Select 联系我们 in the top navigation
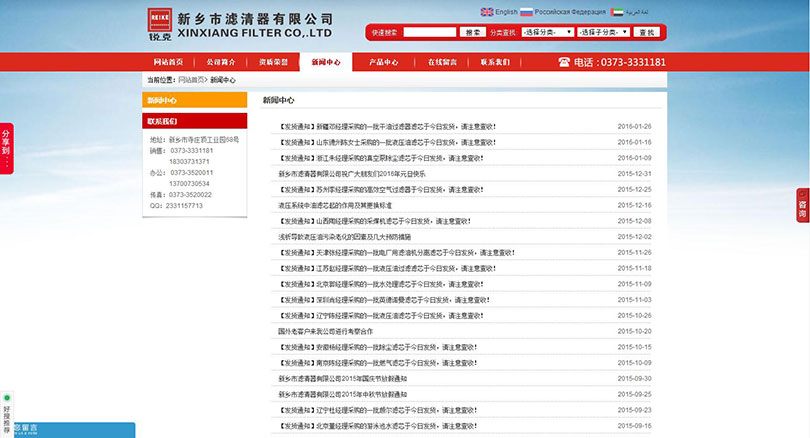 494,62
